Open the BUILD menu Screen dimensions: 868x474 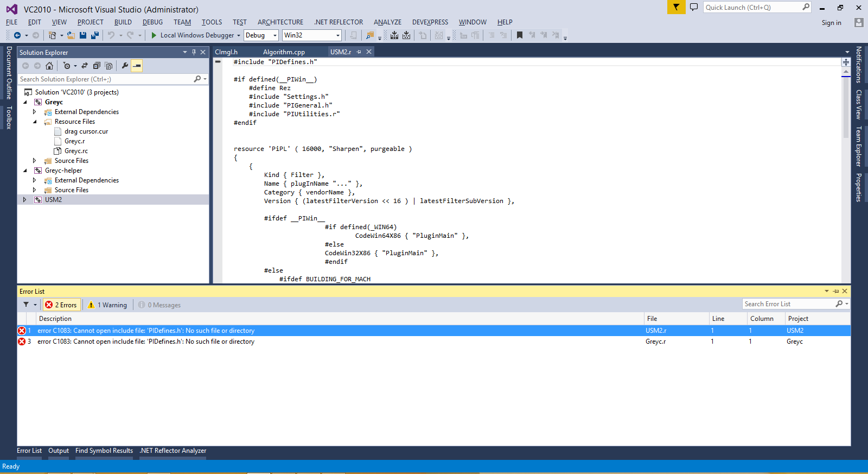click(x=123, y=22)
